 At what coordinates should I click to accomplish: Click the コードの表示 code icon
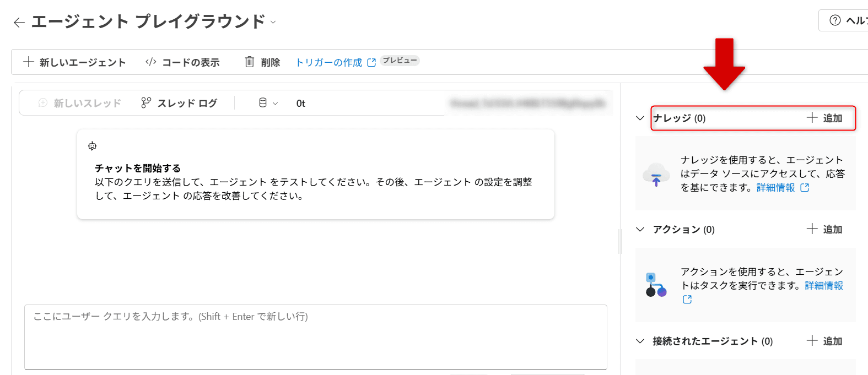[150, 62]
